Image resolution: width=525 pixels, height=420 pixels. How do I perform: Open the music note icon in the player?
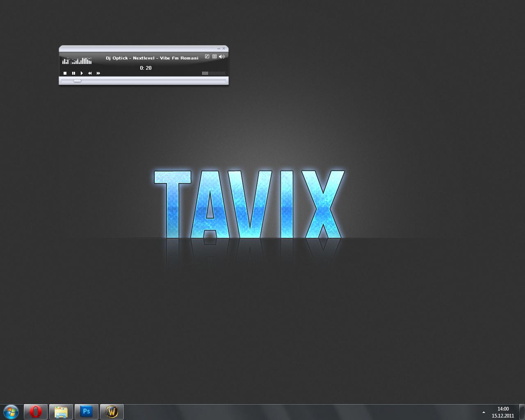207,57
